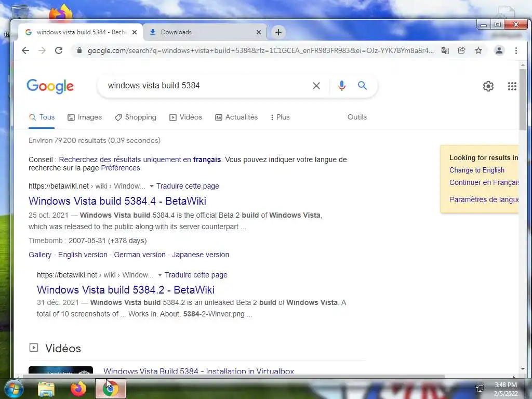Switch to Shopping results
532x399 pixels.
pyautogui.click(x=136, y=117)
